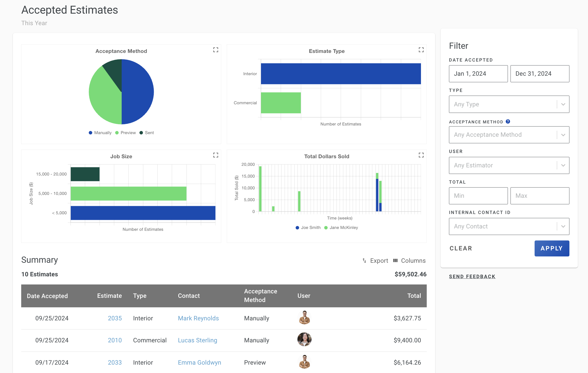
Task: Expand the Job Size chart to fullscreen
Action: pyautogui.click(x=215, y=155)
